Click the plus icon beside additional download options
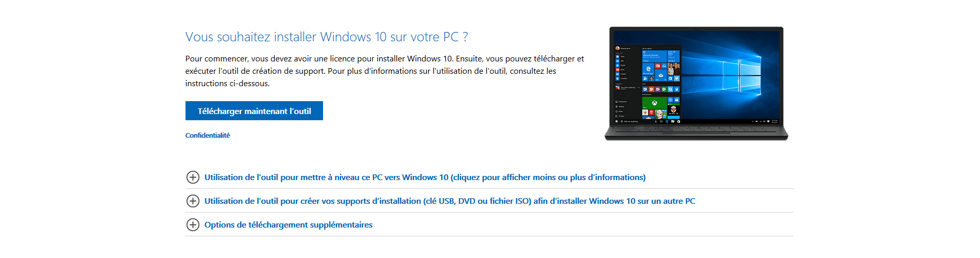This screenshot has width=980, height=258. point(193,224)
